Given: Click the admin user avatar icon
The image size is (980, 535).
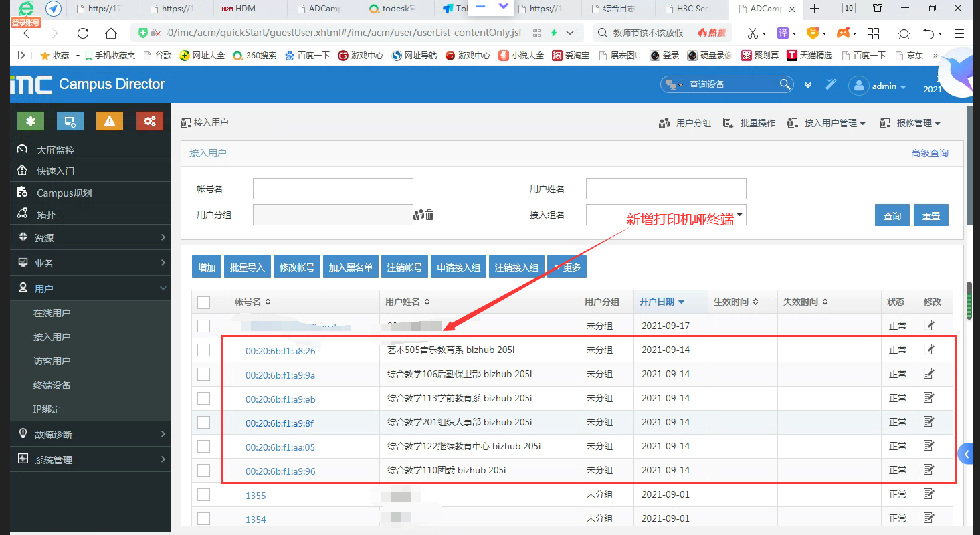Looking at the screenshot, I should pyautogui.click(x=858, y=86).
